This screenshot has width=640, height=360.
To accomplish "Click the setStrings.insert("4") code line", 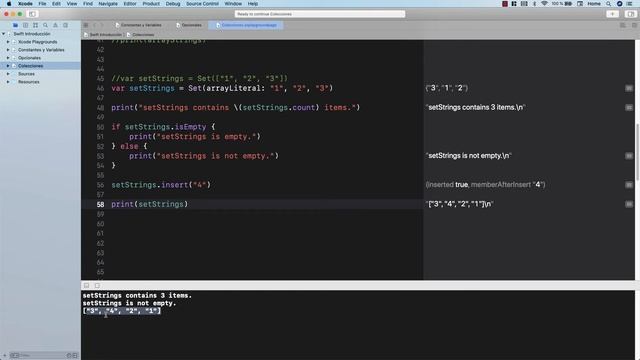I will [161, 185].
